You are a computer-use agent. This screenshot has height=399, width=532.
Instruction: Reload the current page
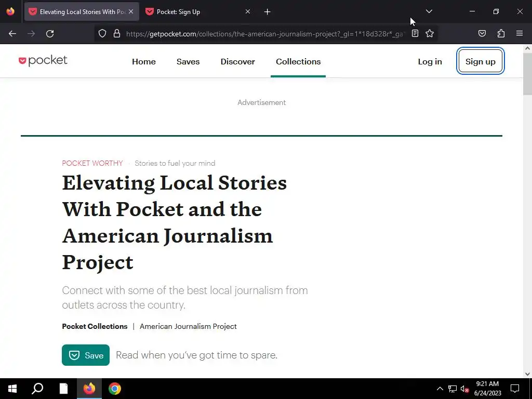(50, 34)
